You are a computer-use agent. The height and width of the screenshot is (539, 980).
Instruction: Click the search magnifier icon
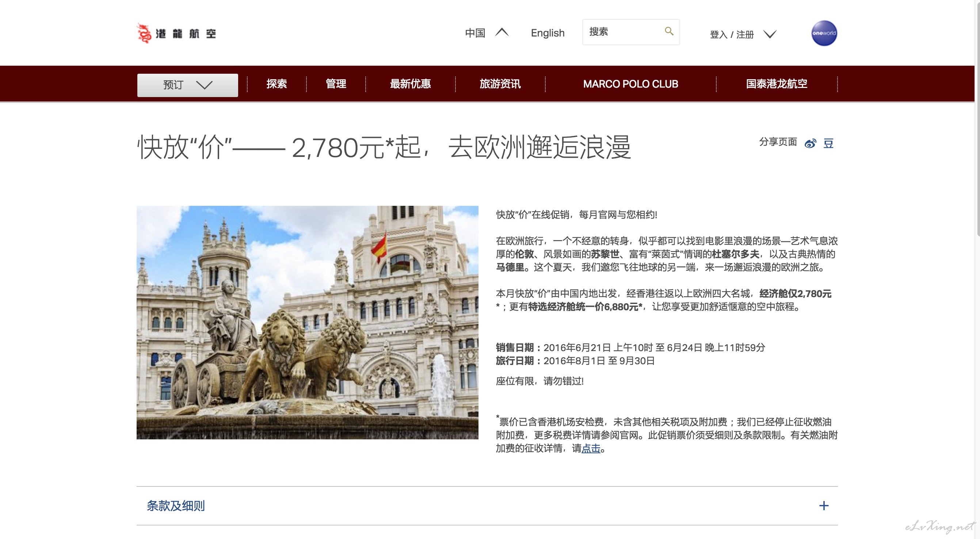click(669, 31)
